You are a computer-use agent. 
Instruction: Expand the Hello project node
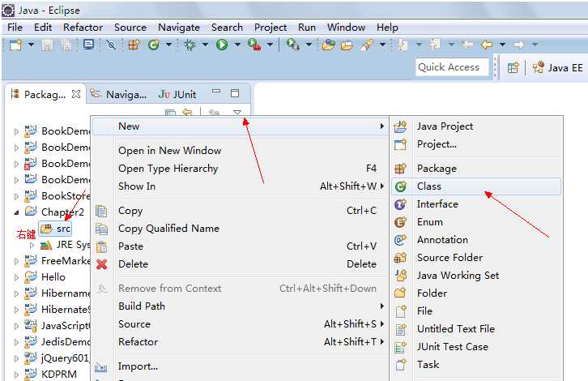(x=16, y=277)
